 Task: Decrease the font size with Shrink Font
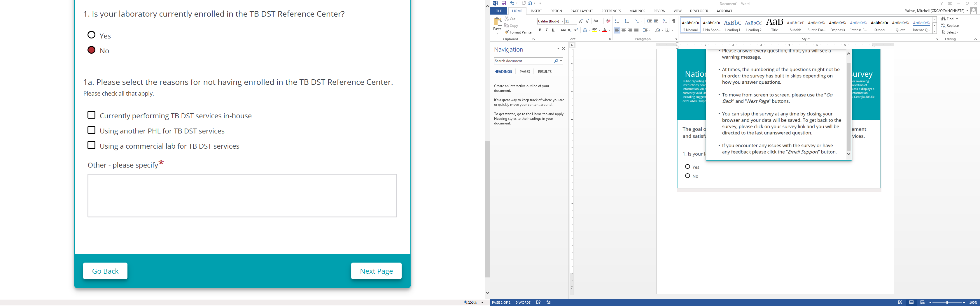[x=587, y=21]
